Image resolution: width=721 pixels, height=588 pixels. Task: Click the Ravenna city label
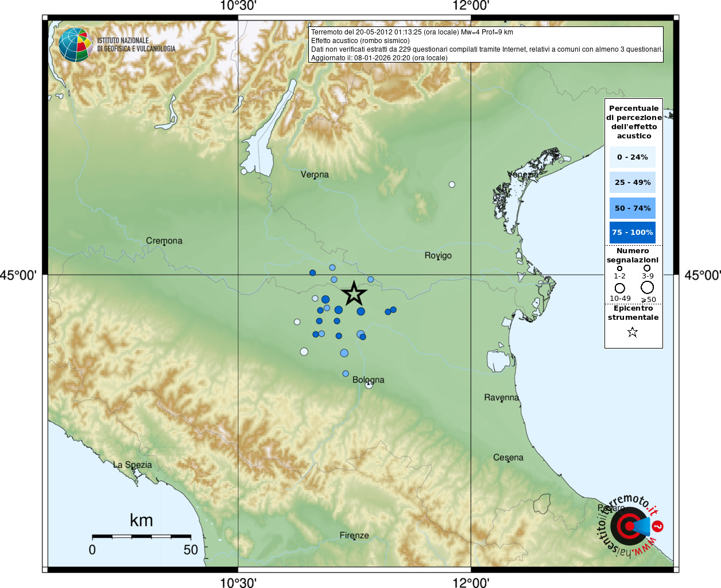(x=502, y=397)
